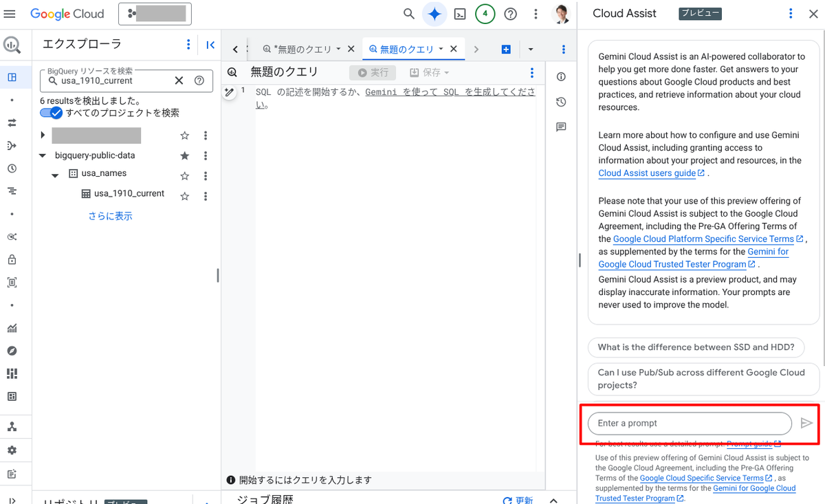Click the Google Cloud logo
Image resolution: width=825 pixels, height=504 pixels.
(67, 14)
